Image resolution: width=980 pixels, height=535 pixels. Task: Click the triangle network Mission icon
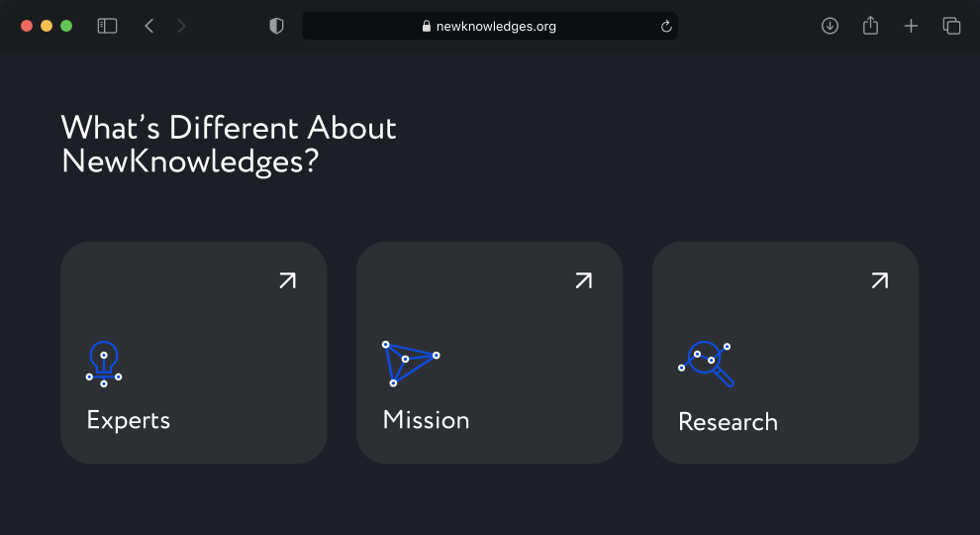(411, 364)
